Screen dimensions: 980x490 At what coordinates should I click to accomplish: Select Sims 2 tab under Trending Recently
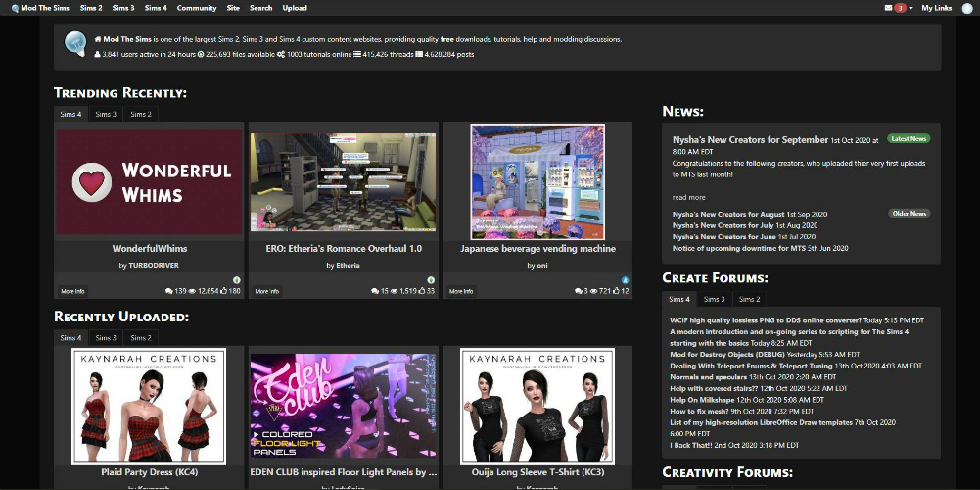tap(141, 114)
